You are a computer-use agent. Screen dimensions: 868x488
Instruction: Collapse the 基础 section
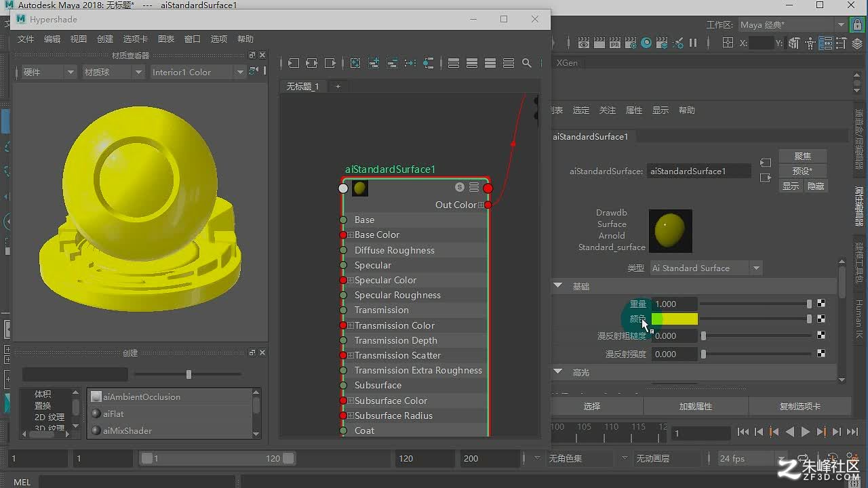[x=557, y=286]
